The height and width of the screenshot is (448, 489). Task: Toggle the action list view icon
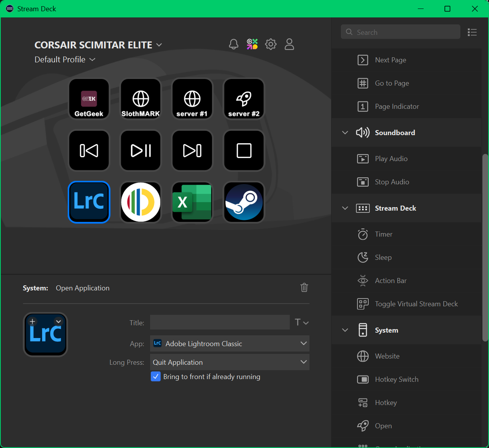pos(472,32)
